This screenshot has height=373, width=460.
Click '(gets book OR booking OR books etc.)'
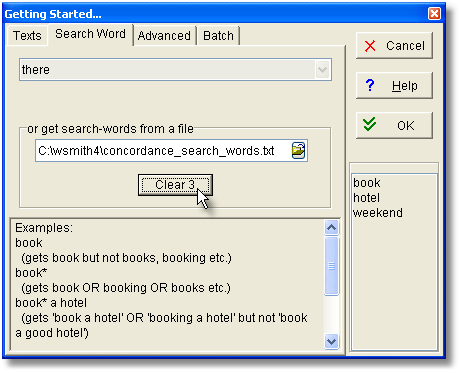pos(126,288)
